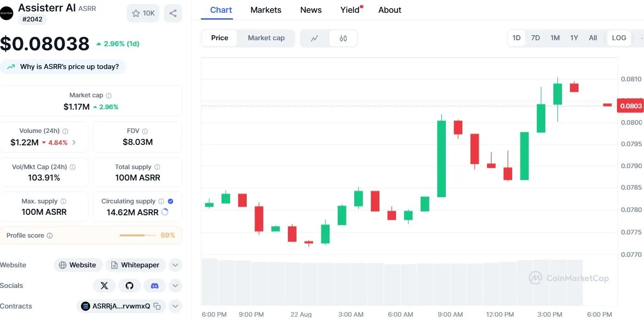Screen dimensions: 644x319
Task: Open the Assisterr AI X profile
Action: tap(104, 285)
